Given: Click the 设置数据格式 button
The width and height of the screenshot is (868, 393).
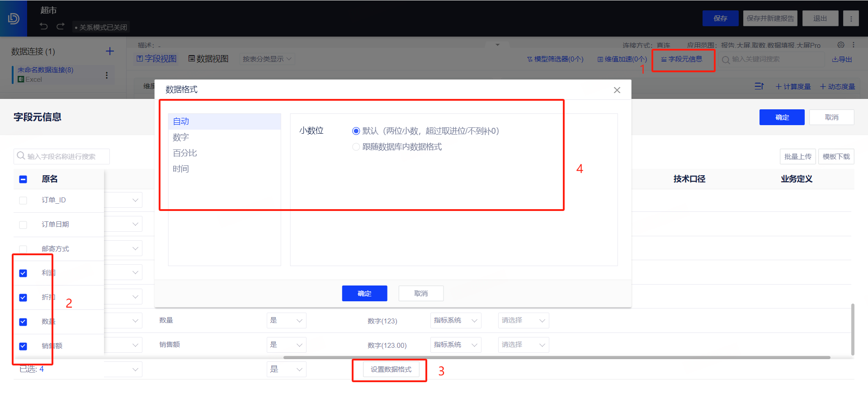Looking at the screenshot, I should click(x=391, y=370).
